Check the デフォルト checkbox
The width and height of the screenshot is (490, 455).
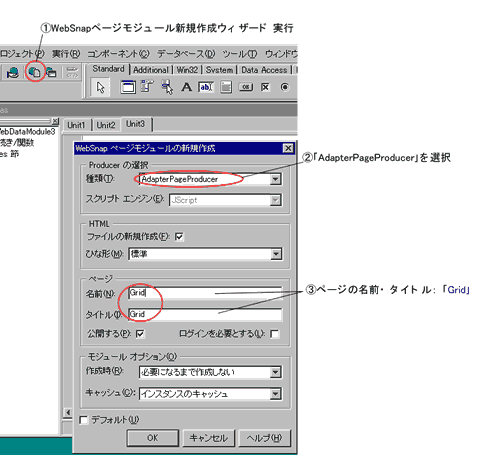84,420
